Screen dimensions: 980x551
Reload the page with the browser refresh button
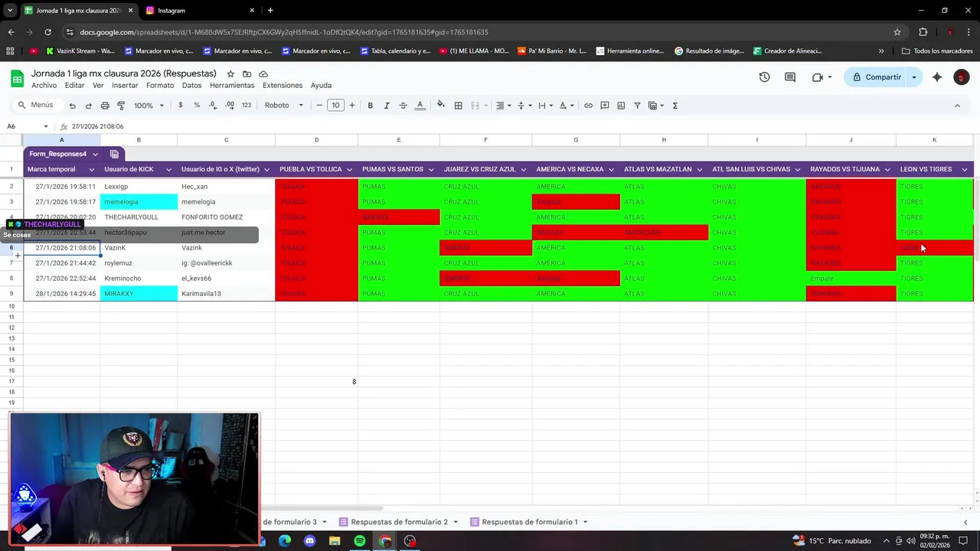click(47, 32)
